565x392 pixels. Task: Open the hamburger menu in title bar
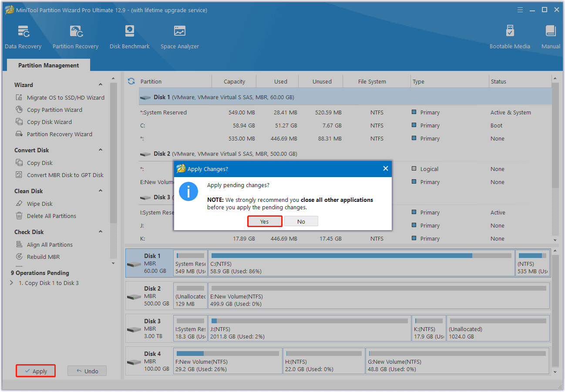(520, 10)
